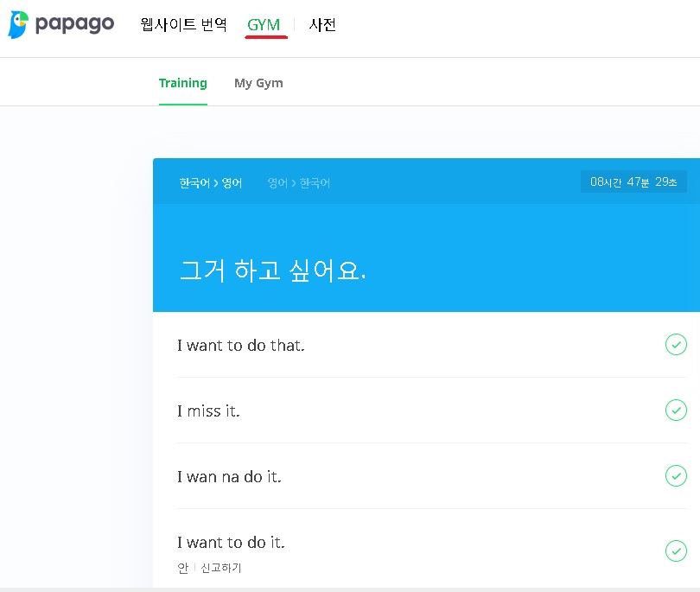The image size is (700, 592).
Task: Go to 웹사이트 번역 page
Action: click(x=184, y=25)
